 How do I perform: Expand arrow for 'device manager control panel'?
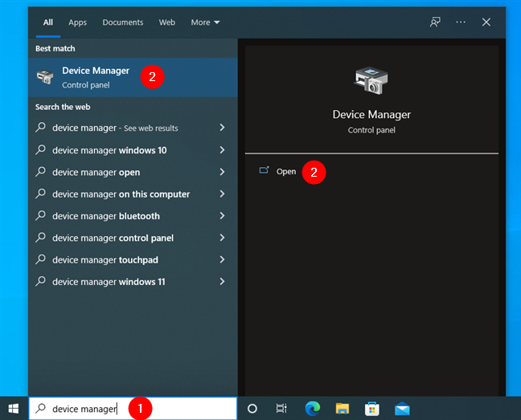click(x=222, y=238)
